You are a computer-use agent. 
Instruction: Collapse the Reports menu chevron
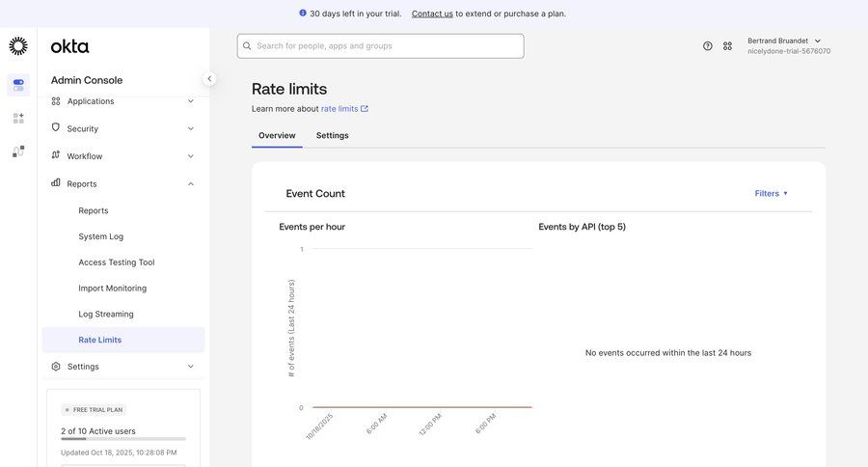coord(190,184)
